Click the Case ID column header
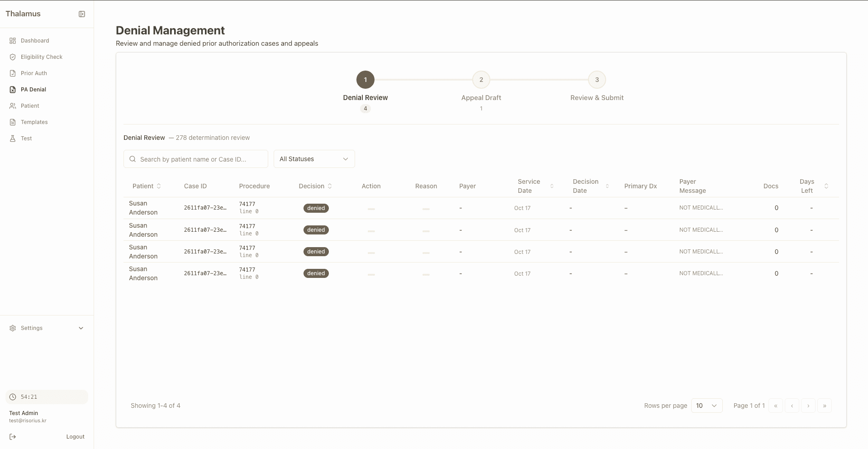 click(195, 186)
